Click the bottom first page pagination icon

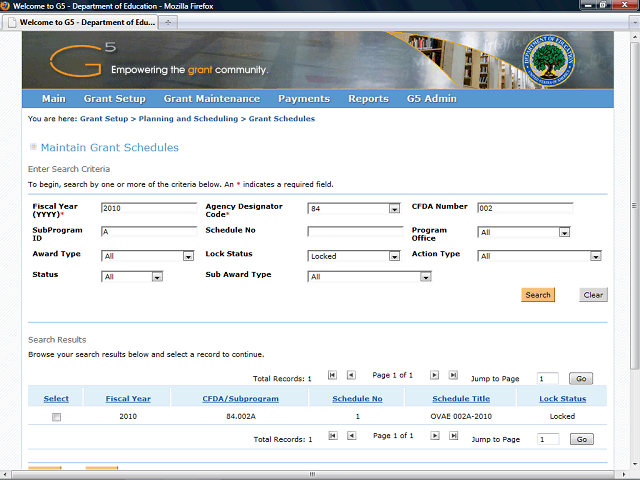click(332, 437)
